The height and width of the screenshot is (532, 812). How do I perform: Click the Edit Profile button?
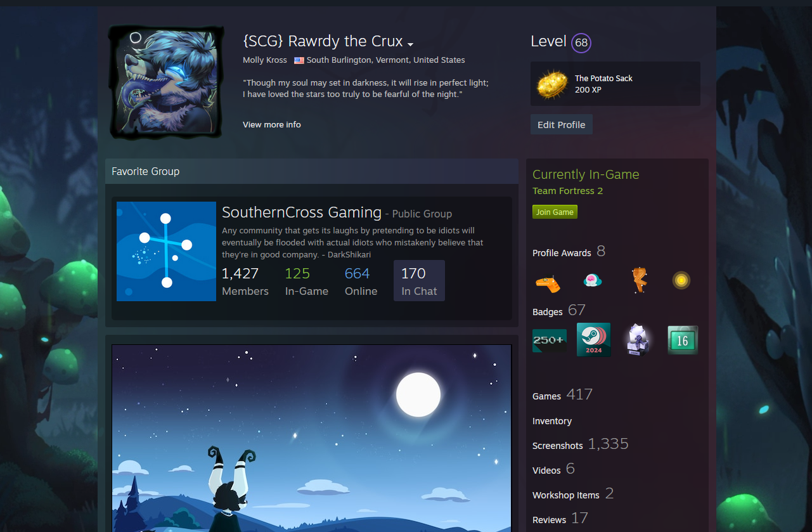click(x=561, y=124)
